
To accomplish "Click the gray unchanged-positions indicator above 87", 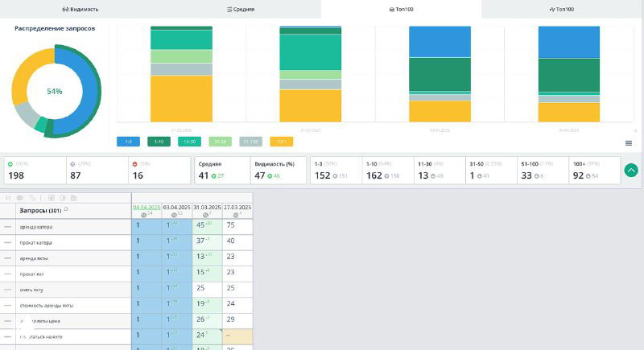I will 72,164.
